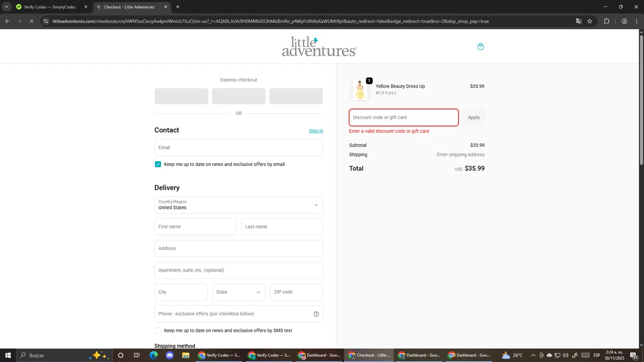
Task: Check the SMS text offers checkbox
Action: pyautogui.click(x=158, y=331)
